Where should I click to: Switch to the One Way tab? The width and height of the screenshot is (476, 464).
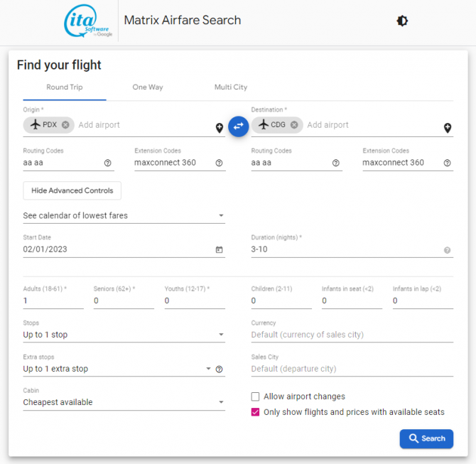148,87
